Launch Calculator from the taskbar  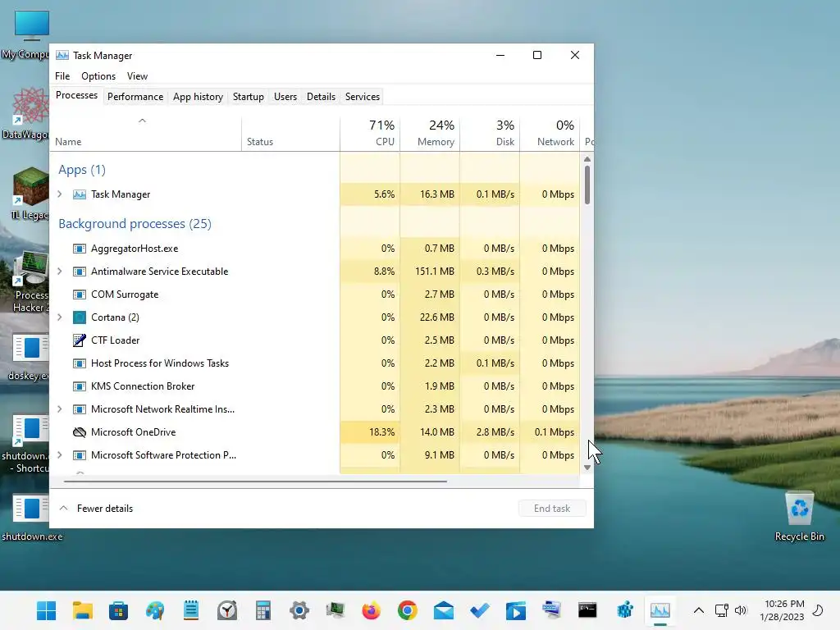pos(263,610)
